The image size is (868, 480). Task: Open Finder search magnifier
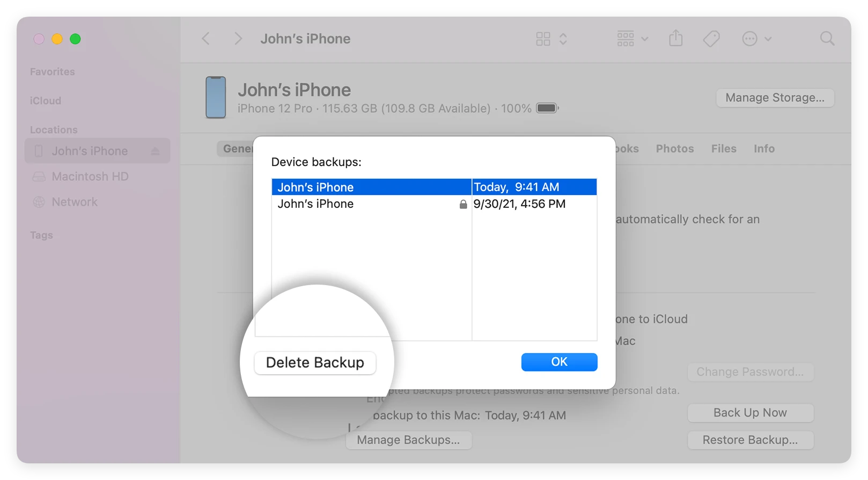827,39
